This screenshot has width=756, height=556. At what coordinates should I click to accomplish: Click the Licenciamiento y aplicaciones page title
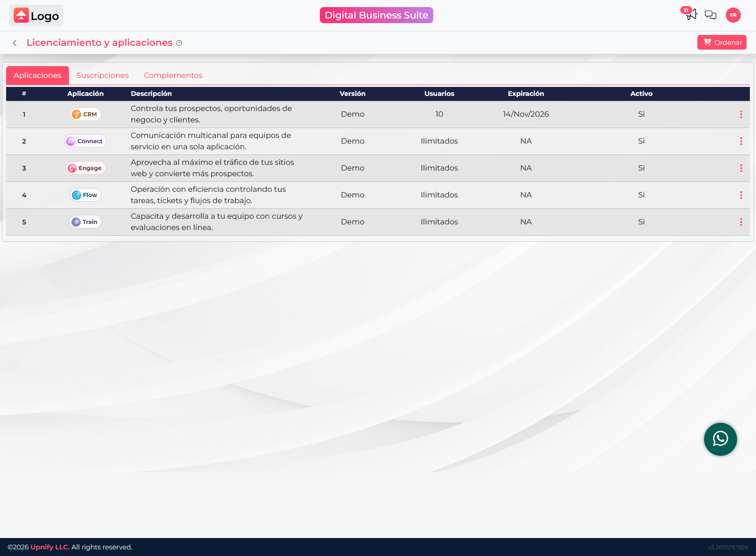coord(100,43)
